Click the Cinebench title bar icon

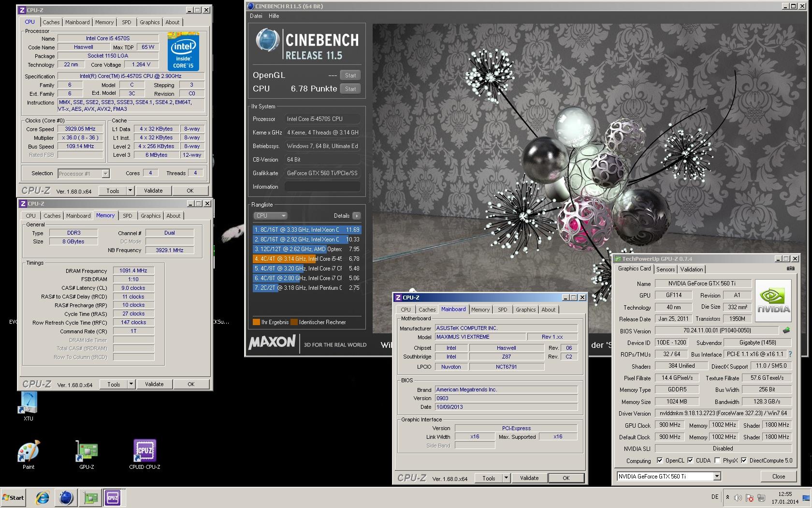(250, 6)
